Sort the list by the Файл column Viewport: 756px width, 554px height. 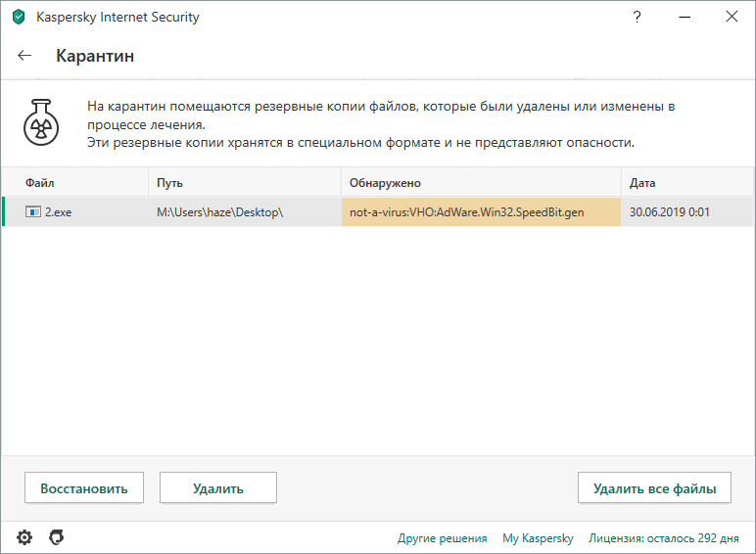[76, 183]
